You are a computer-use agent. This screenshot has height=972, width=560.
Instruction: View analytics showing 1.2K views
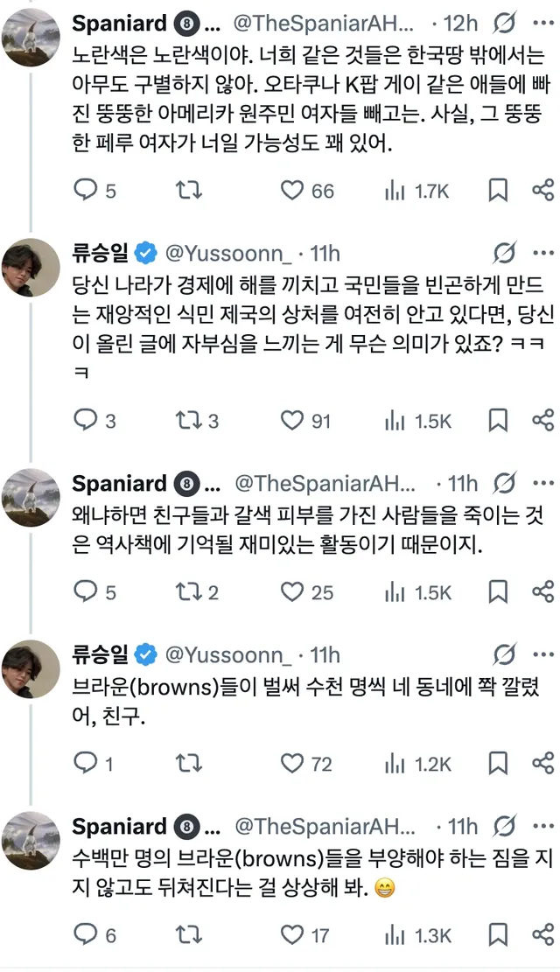pos(395,764)
